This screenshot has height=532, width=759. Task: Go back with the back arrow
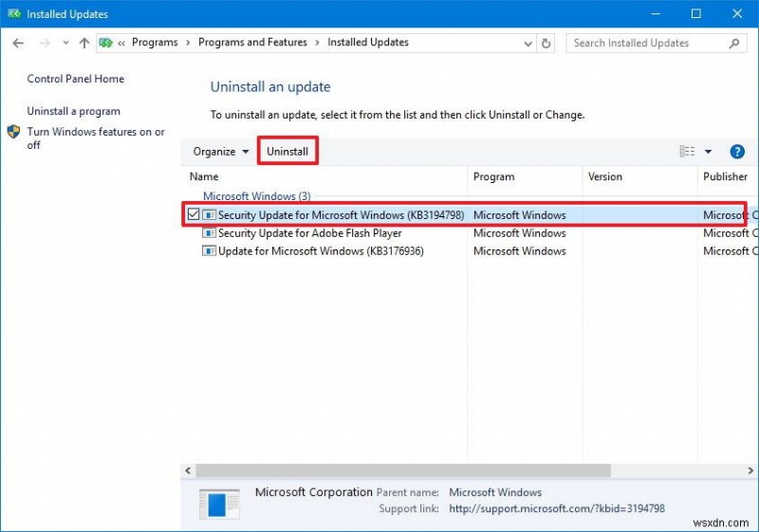18,43
